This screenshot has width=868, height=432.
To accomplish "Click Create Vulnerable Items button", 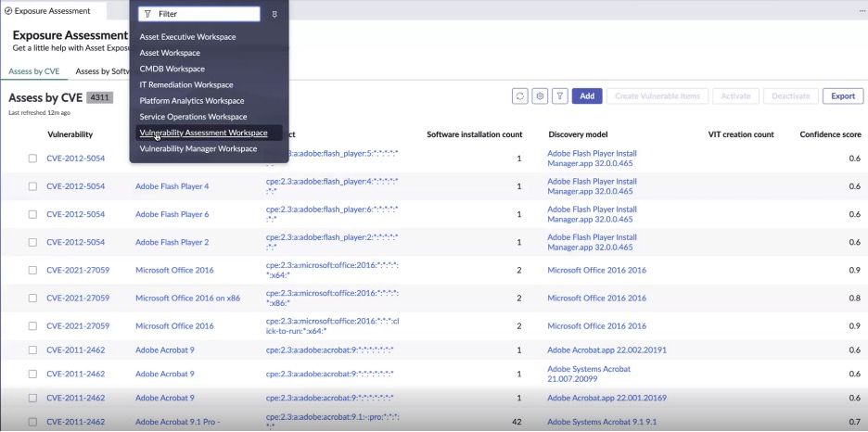I will click(657, 96).
